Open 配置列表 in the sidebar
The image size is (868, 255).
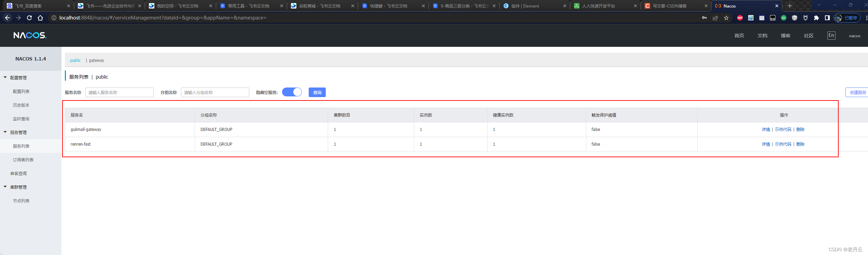[21, 91]
